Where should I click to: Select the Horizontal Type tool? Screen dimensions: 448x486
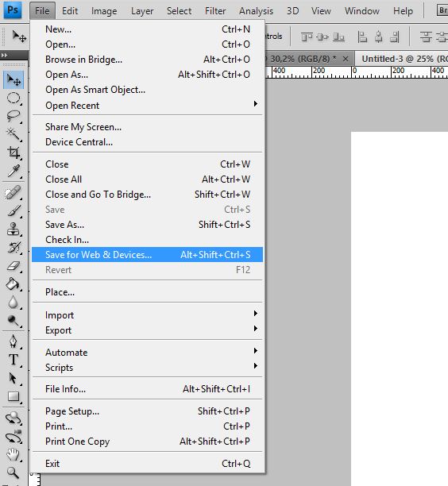(x=14, y=360)
